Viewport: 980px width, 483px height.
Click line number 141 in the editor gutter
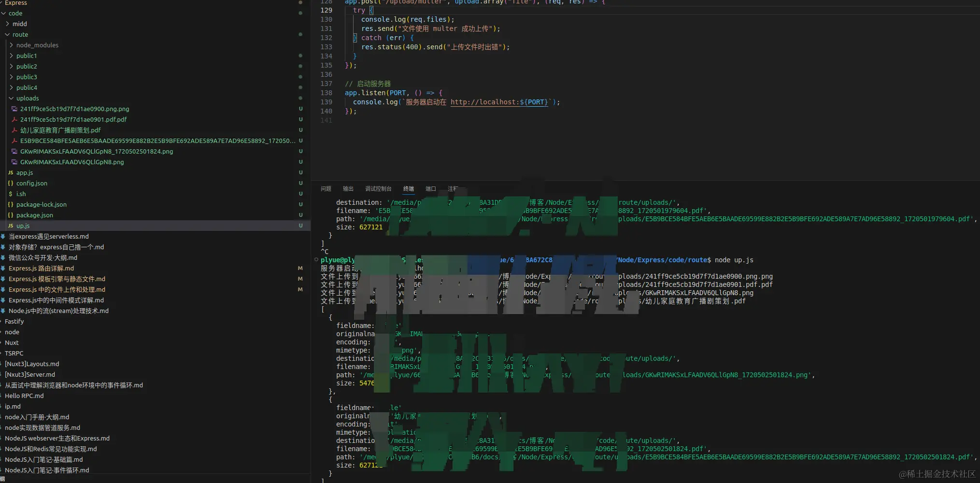pos(327,121)
